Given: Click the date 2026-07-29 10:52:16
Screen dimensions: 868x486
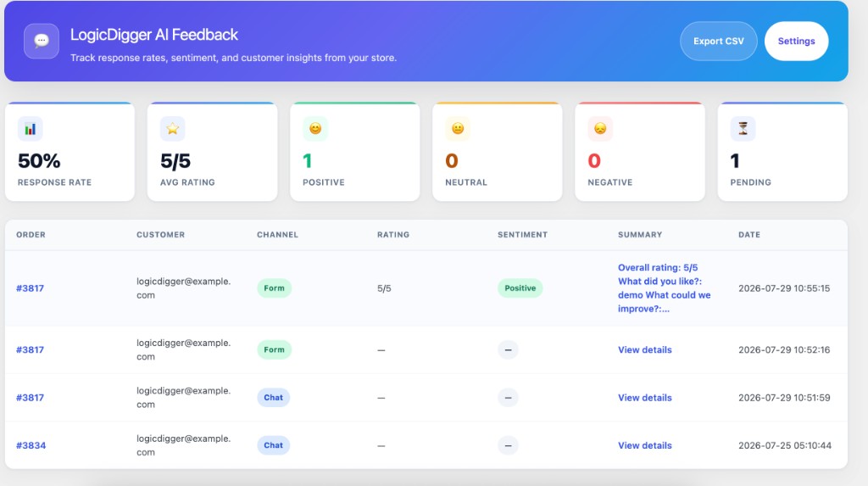Looking at the screenshot, I should 784,349.
